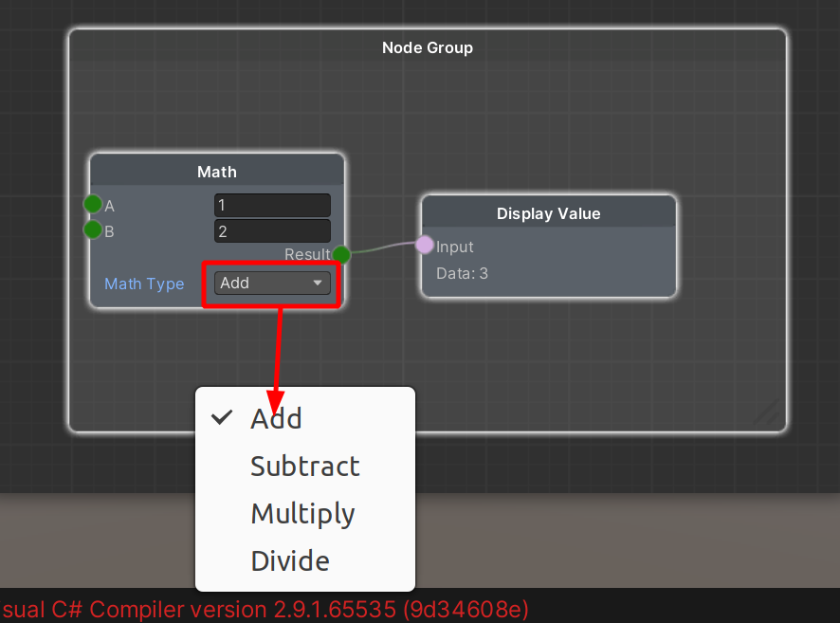
Task: Select Add from the popup menu
Action: (x=276, y=418)
